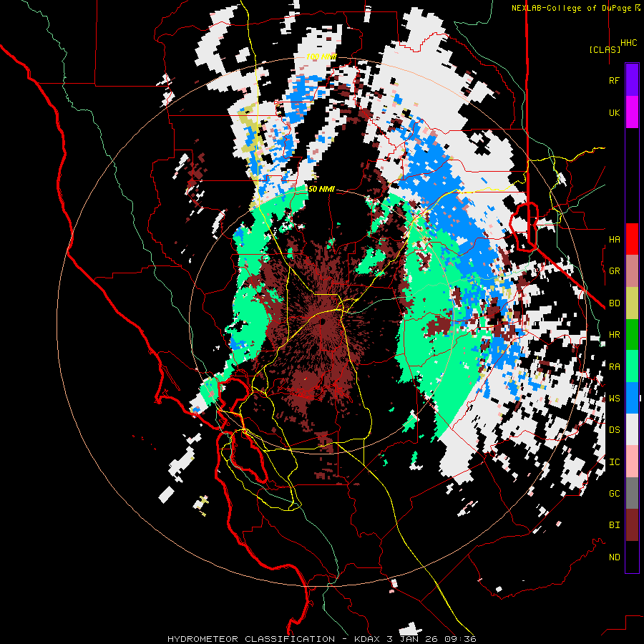Click the DS white legend swatch

pyautogui.click(x=632, y=429)
